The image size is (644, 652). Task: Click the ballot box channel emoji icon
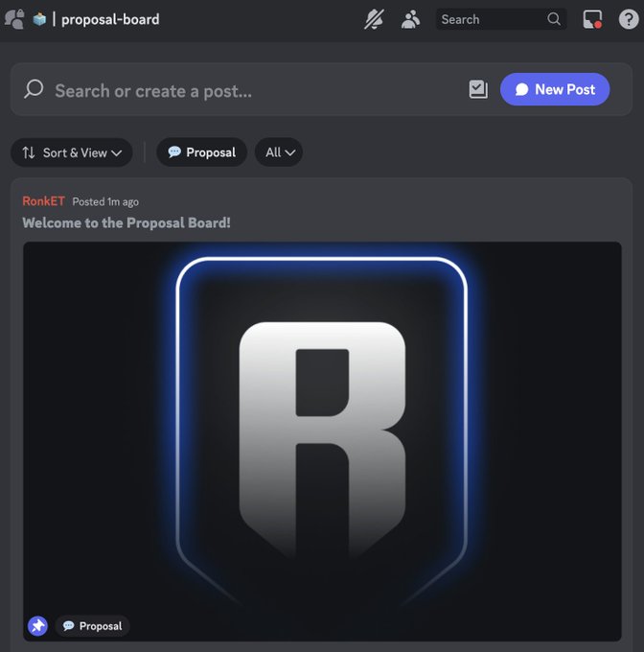click(x=39, y=19)
